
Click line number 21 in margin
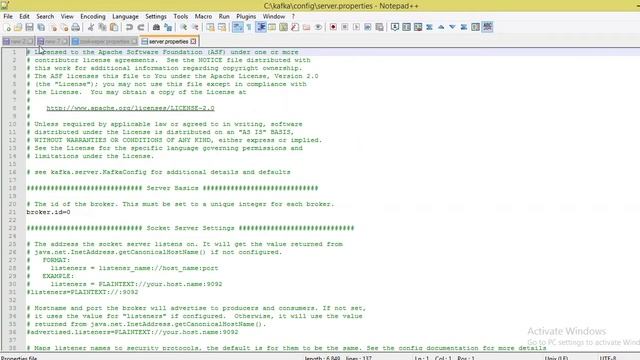tap(12, 212)
